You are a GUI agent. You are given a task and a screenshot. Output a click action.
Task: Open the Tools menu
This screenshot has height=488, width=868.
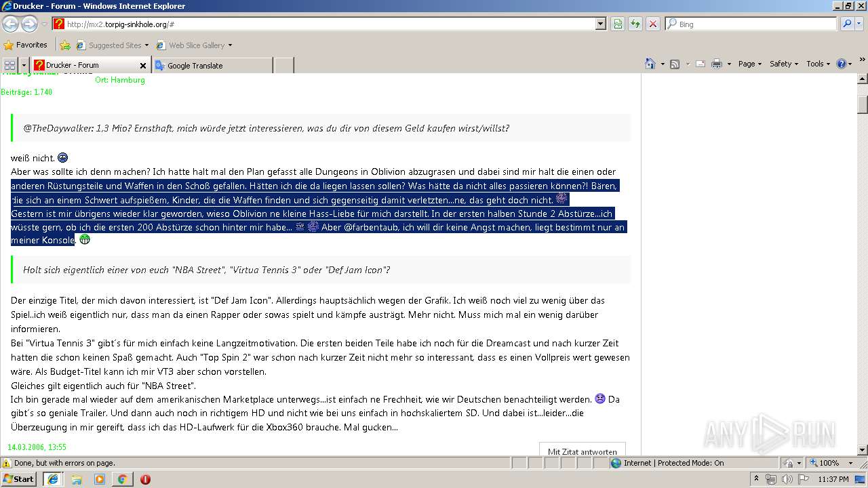[x=818, y=64]
